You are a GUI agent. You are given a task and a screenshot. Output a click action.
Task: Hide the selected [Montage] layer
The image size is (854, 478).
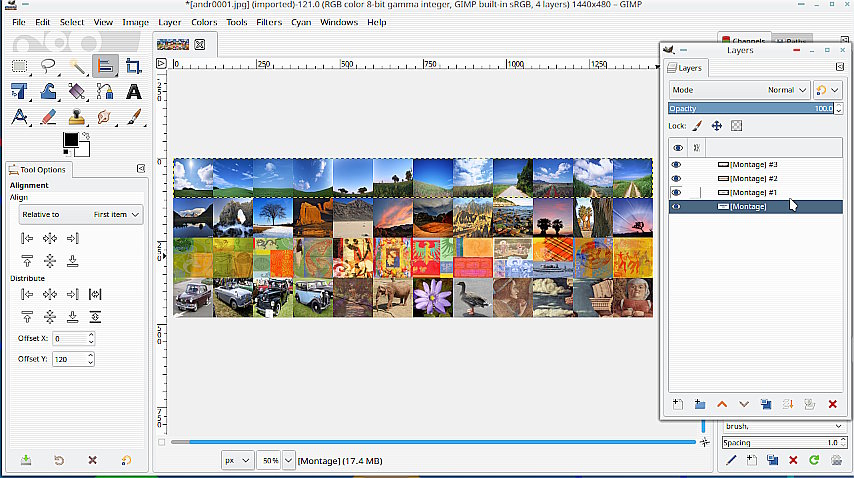(676, 206)
